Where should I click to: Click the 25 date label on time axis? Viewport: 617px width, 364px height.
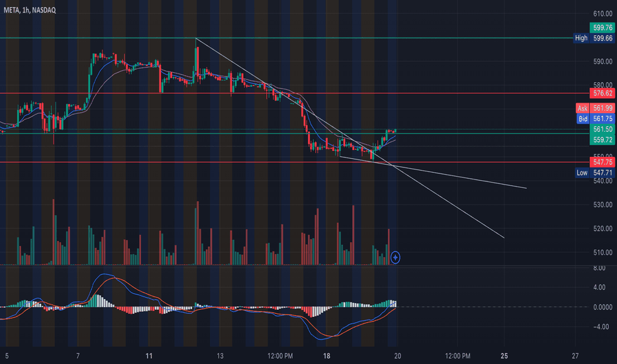point(504,356)
